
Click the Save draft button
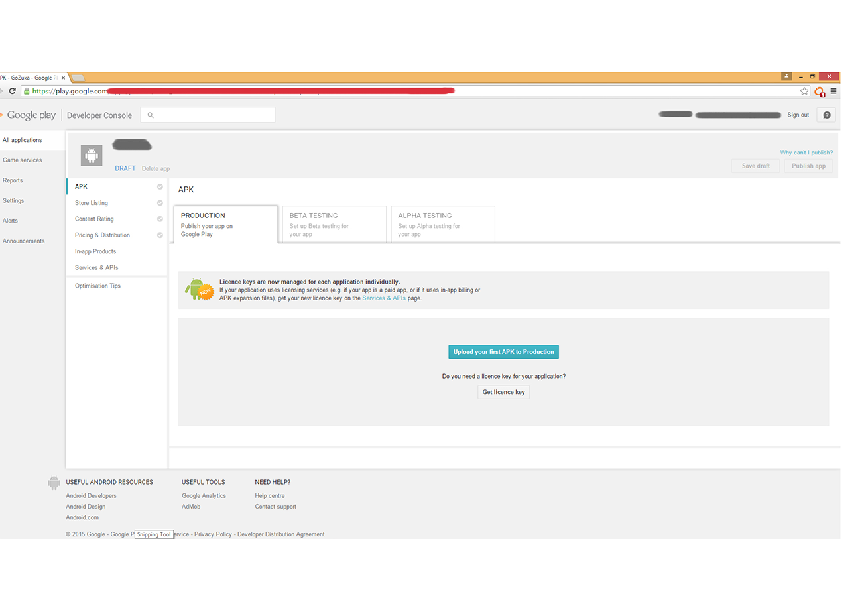[756, 166]
